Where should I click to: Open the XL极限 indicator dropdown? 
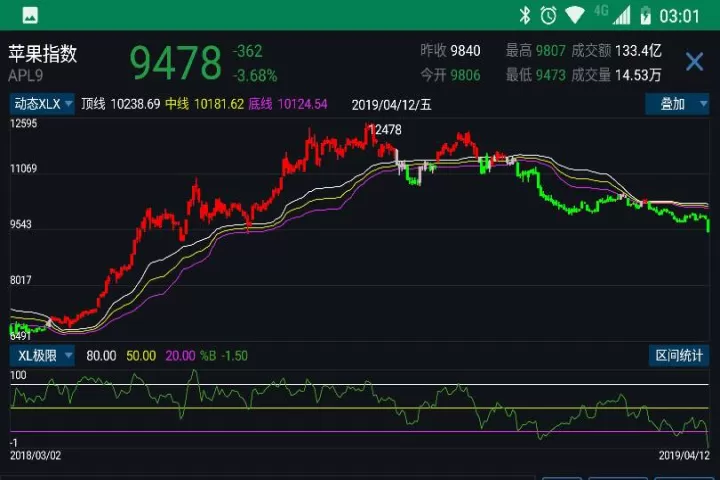(42, 356)
